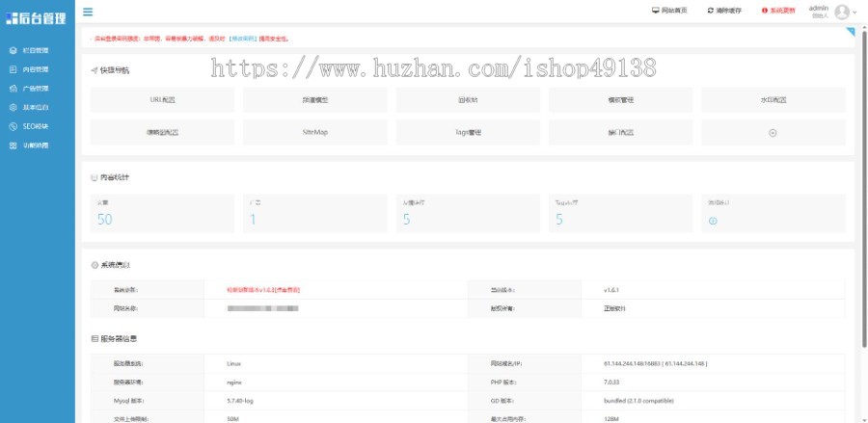Click the blue link in the red warning notice
This screenshot has height=423, width=868.
242,39
